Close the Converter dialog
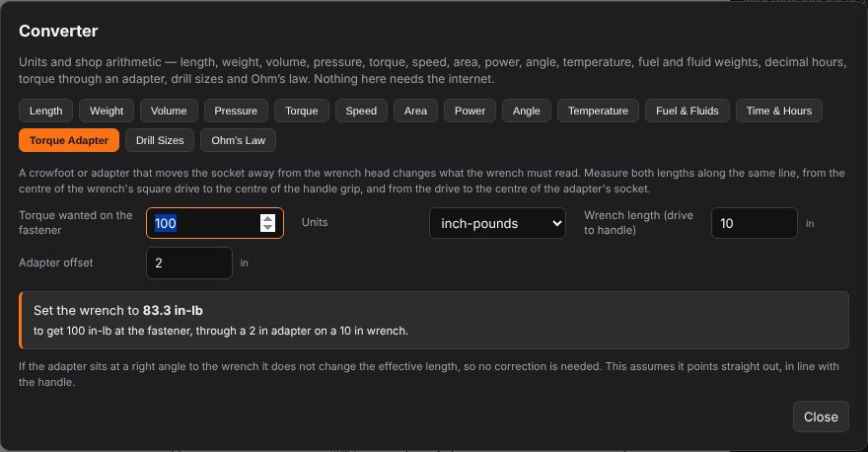 (821, 416)
